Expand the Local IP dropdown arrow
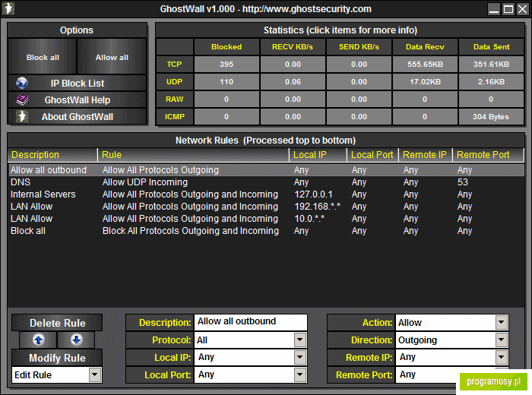The image size is (532, 395). [x=300, y=357]
